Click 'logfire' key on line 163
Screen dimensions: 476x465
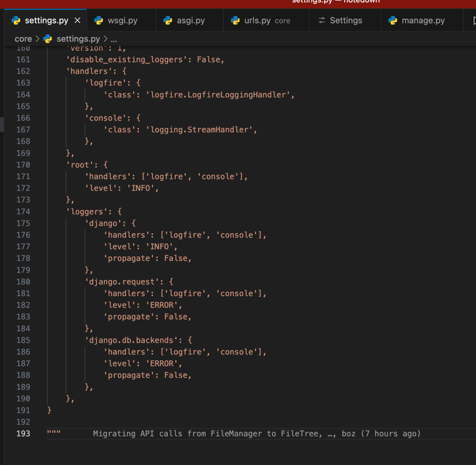pyautogui.click(x=105, y=83)
